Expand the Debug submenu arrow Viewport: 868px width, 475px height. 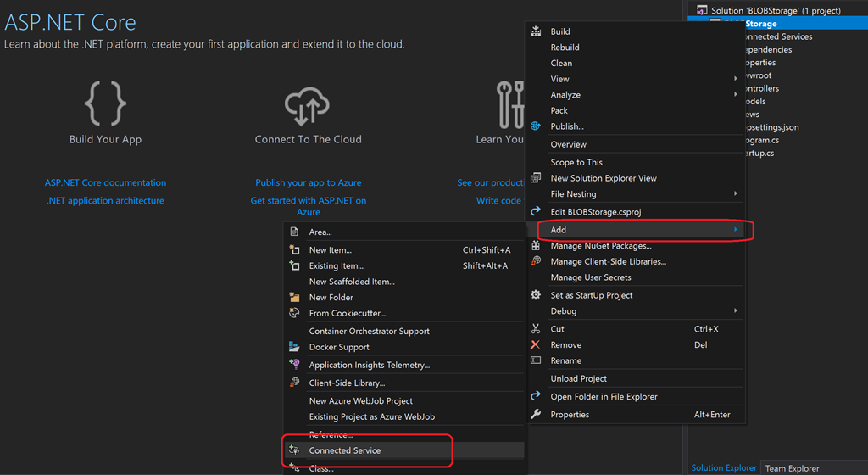(x=735, y=310)
